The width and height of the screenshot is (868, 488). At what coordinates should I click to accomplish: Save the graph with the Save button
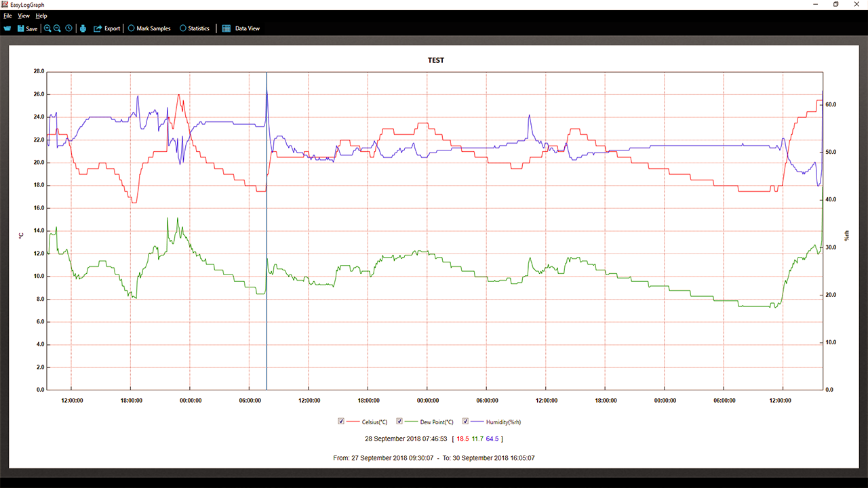(x=27, y=28)
